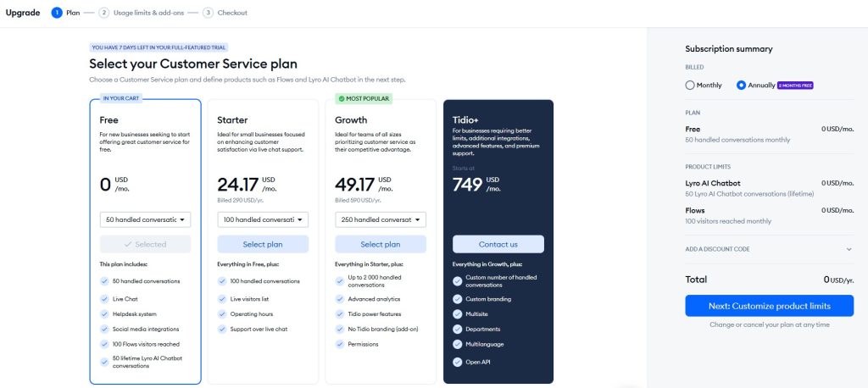Click the green Most Popular badge icon
868x388 pixels.
340,98
